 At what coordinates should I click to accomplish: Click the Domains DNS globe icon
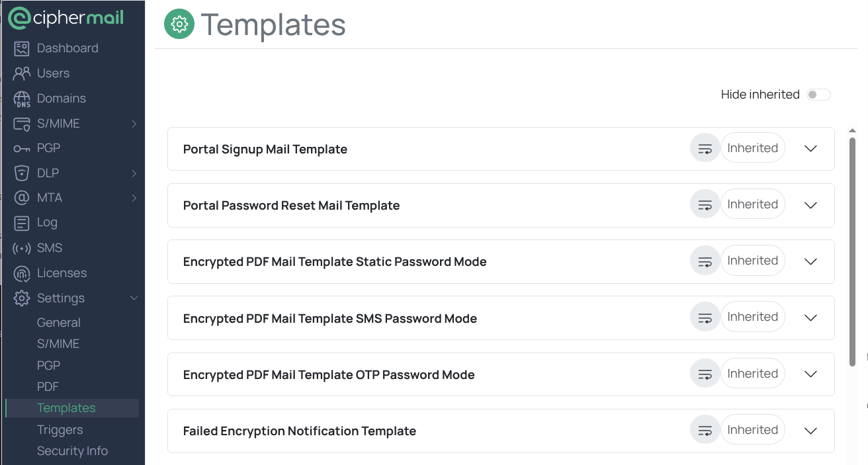click(x=22, y=99)
